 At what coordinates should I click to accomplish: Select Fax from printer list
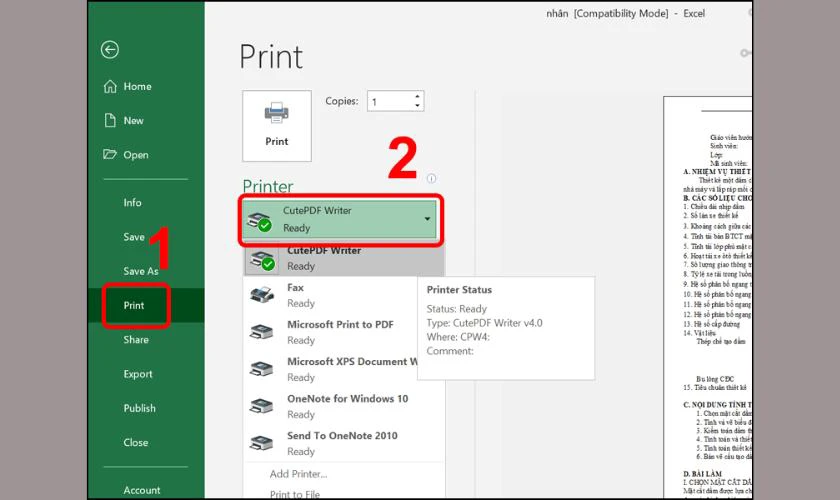point(331,295)
